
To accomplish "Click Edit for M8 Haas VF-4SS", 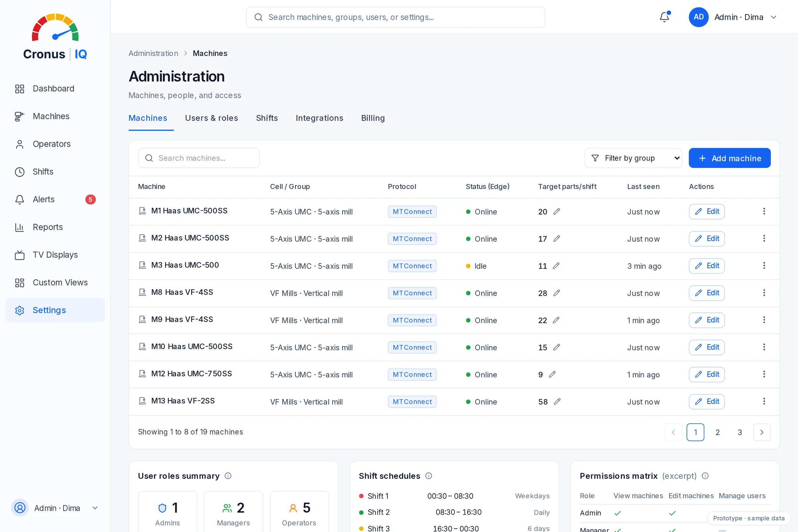I will pyautogui.click(x=707, y=293).
